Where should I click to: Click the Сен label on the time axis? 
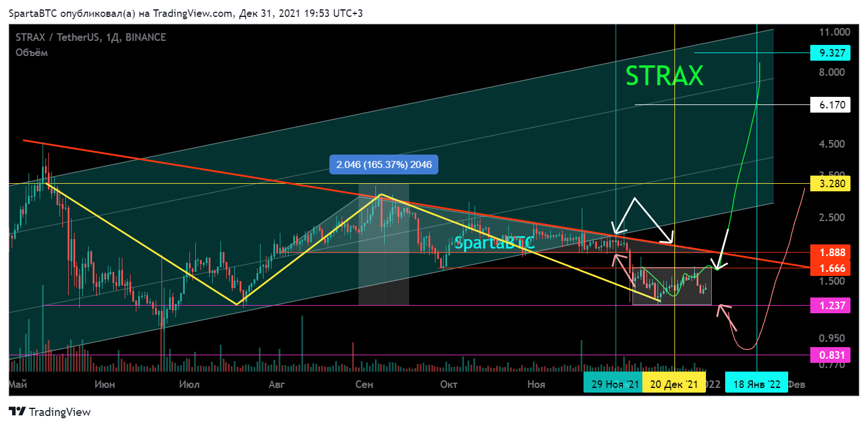point(364,384)
